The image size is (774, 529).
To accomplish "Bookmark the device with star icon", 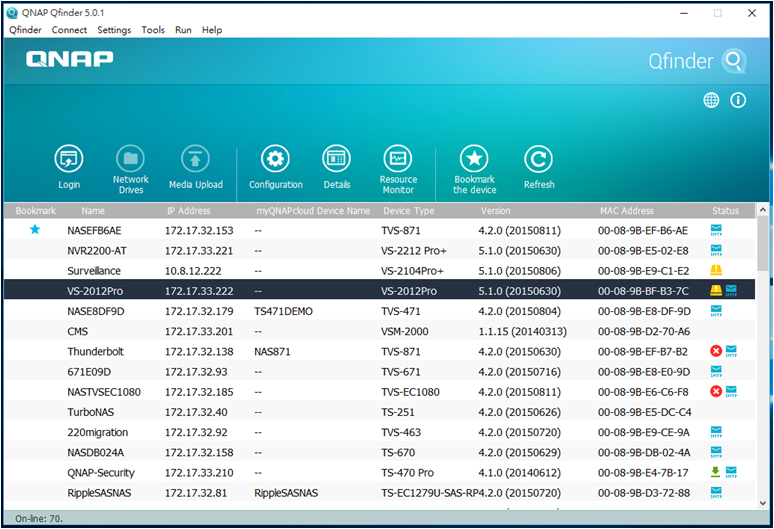I will (474, 159).
